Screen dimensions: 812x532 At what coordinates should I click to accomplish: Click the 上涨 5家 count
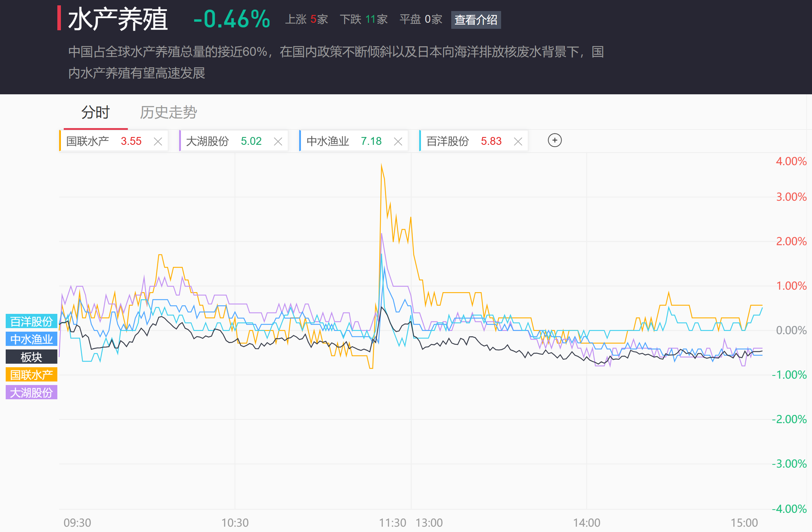[306, 19]
